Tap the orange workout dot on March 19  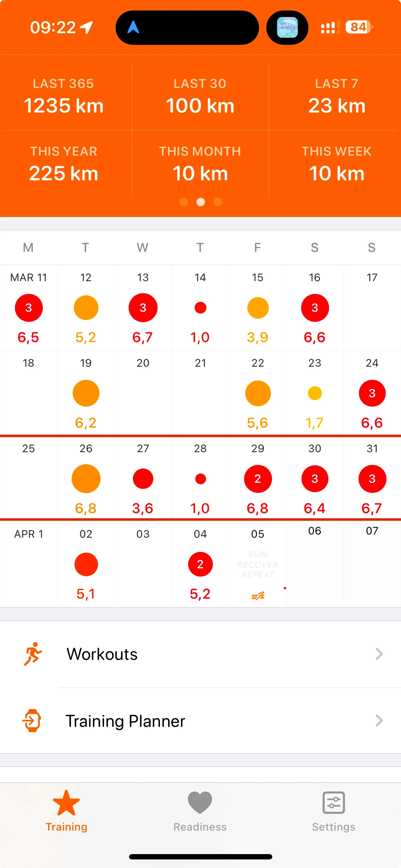[86, 393]
